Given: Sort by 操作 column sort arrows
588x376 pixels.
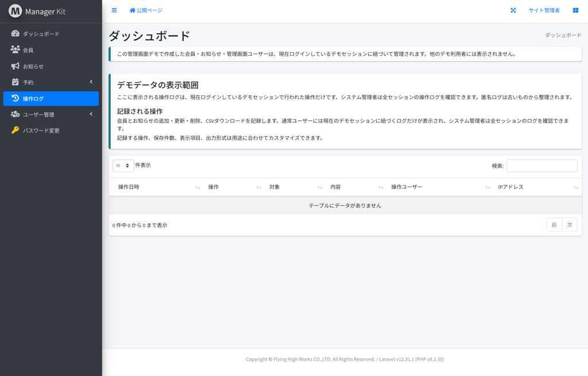Looking at the screenshot, I should (x=259, y=187).
